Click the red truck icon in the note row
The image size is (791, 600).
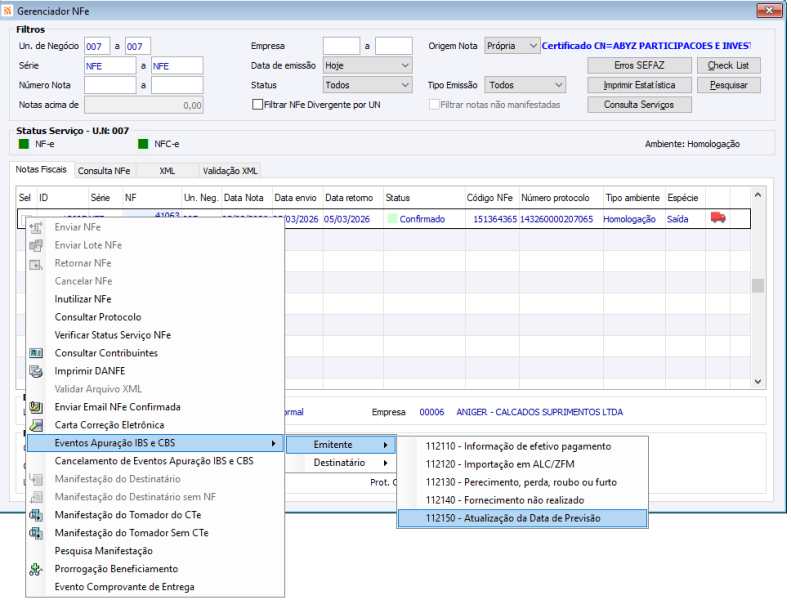(x=718, y=218)
